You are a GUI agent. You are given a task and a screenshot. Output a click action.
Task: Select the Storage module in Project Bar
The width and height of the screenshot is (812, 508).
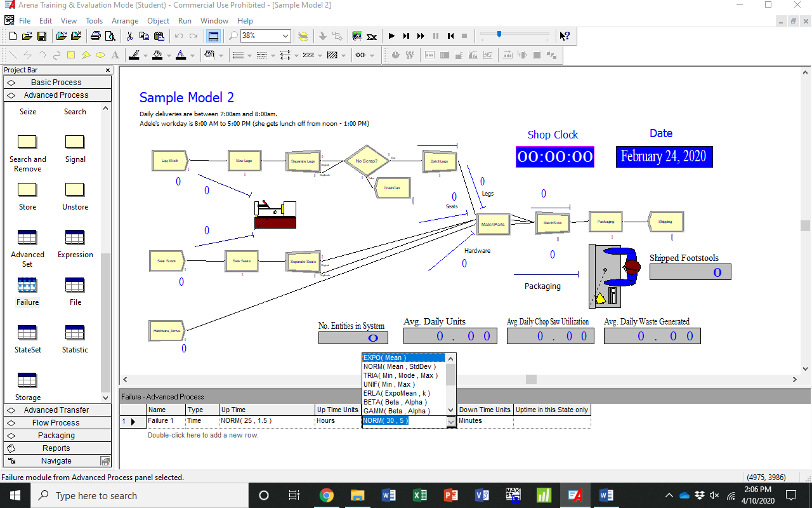[27, 380]
